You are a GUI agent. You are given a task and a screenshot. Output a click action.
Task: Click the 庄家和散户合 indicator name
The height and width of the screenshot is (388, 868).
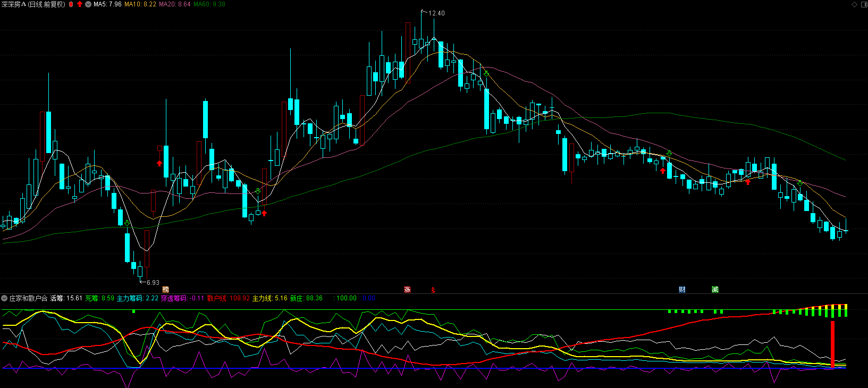(x=28, y=298)
